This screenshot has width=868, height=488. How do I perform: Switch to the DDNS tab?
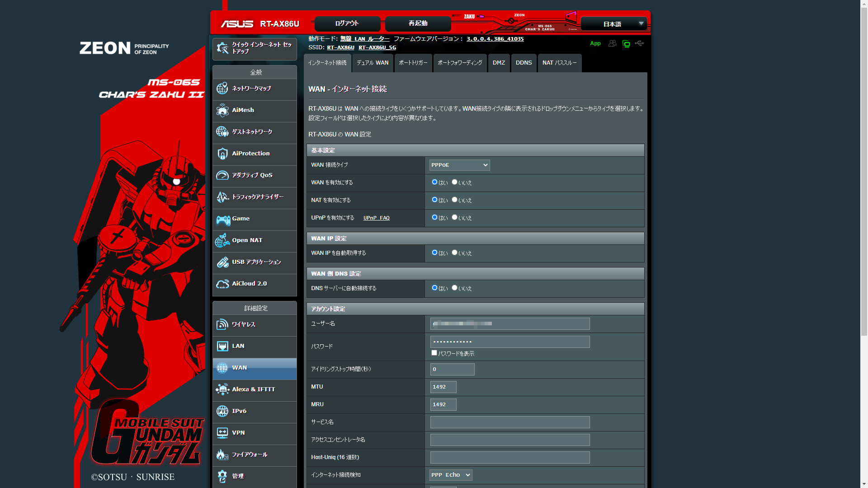click(524, 63)
